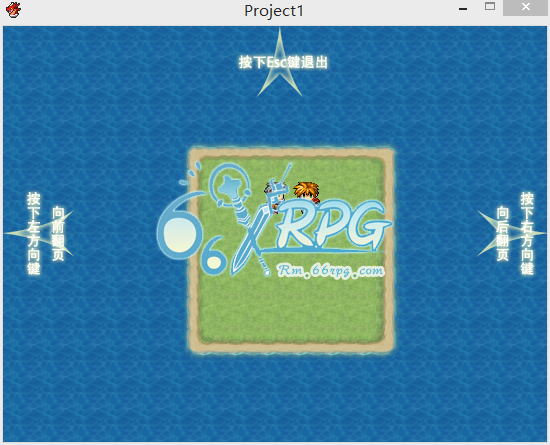Click the 向后翻页 vertical text
The image size is (550, 445).
click(x=502, y=234)
